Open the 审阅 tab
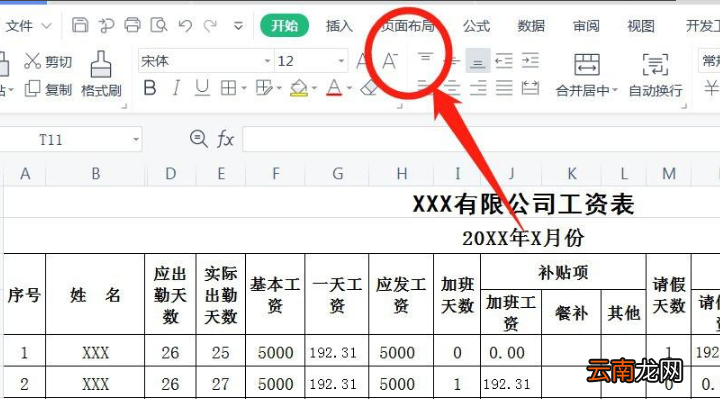This screenshot has width=720, height=399. 586,26
